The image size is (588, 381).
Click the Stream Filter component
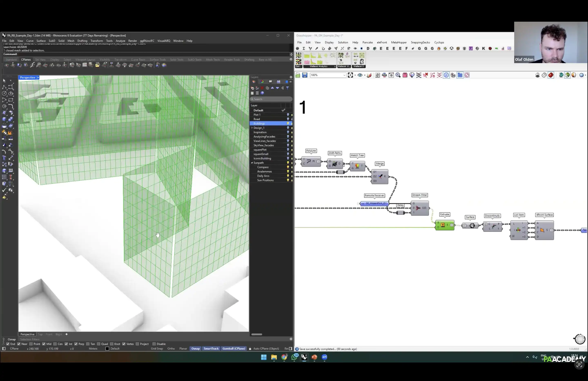(x=420, y=208)
